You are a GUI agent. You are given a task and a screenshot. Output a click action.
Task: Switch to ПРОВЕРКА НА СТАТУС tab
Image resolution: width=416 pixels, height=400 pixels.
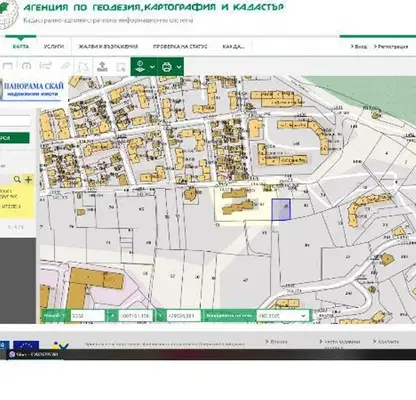[180, 47]
